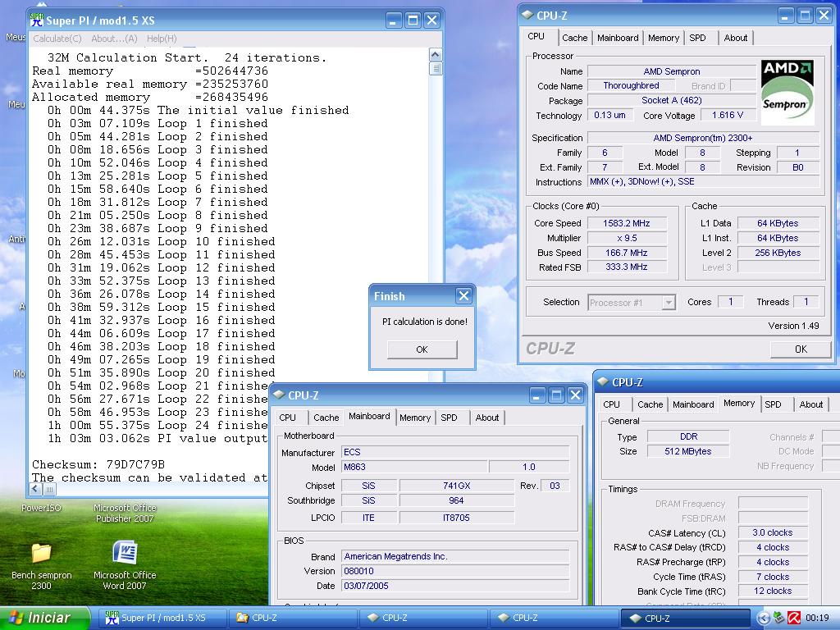Select the Mainboard tab in the top CPU-Z window
840x630 pixels.
click(618, 38)
